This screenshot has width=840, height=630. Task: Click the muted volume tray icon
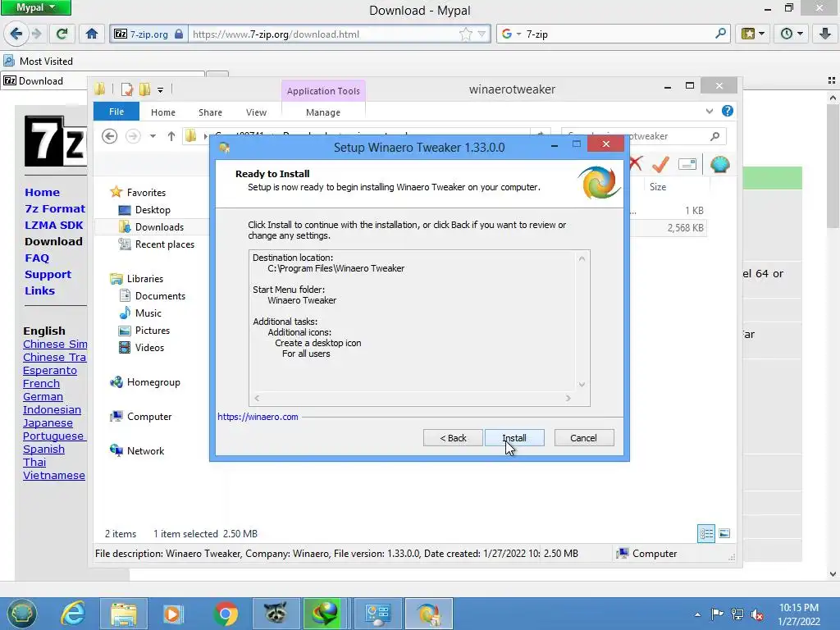757,614
